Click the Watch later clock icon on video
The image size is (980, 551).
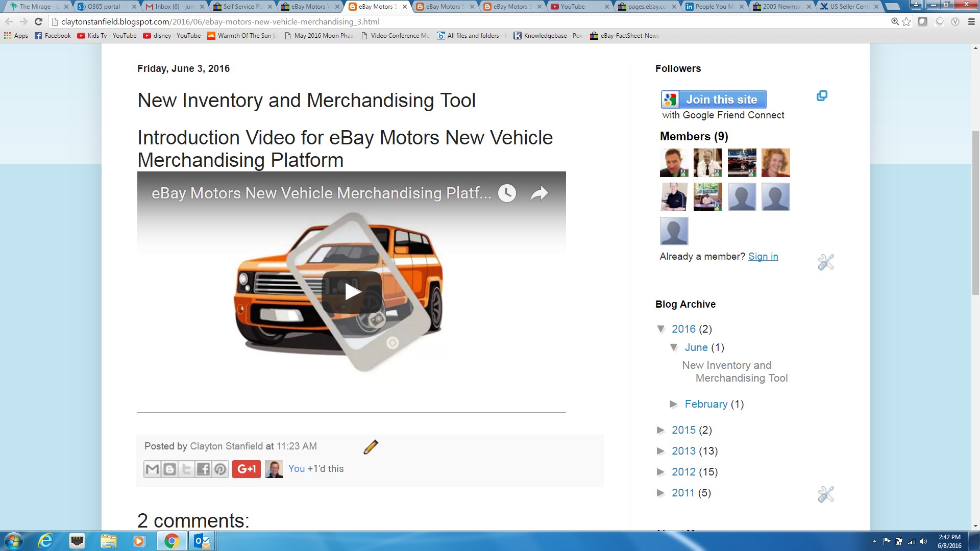coord(507,193)
